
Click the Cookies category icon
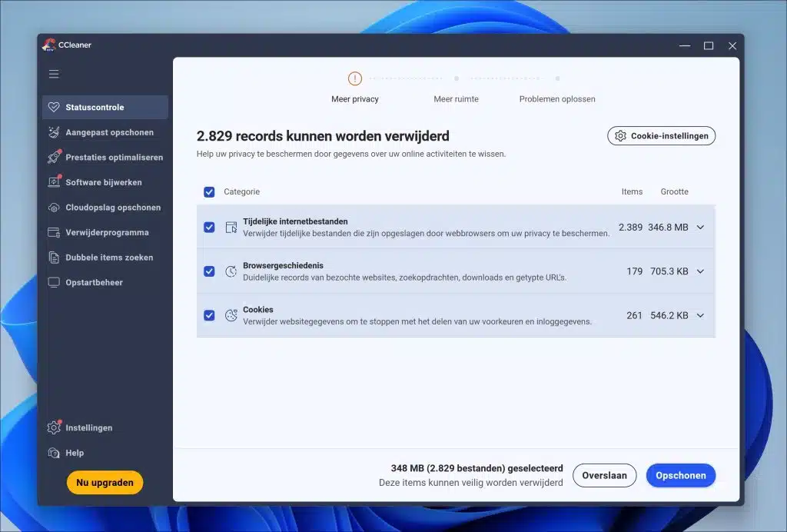pos(231,315)
